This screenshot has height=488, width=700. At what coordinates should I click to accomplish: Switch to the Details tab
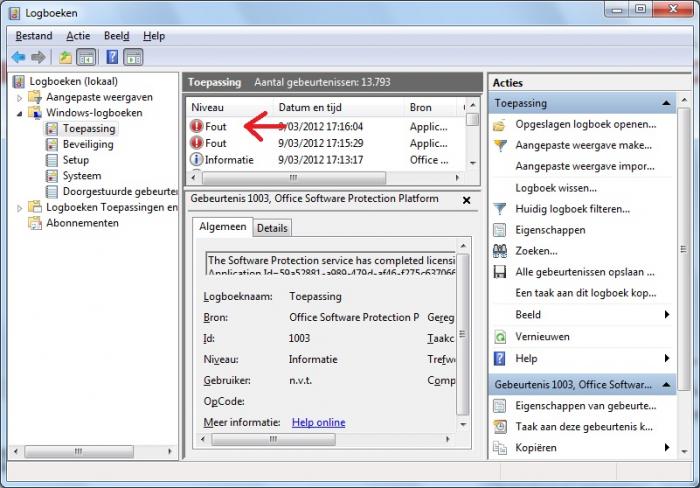272,228
